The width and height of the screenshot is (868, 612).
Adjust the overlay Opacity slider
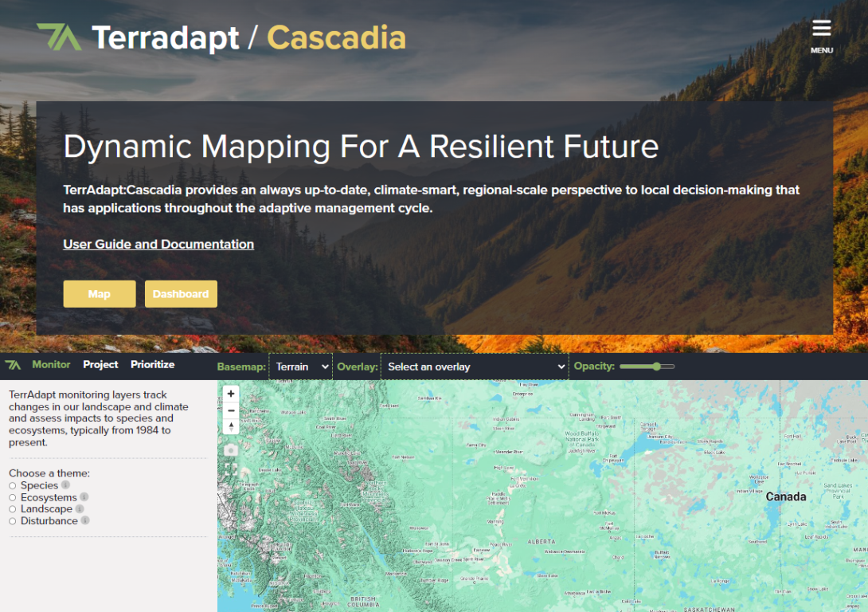[x=647, y=367]
